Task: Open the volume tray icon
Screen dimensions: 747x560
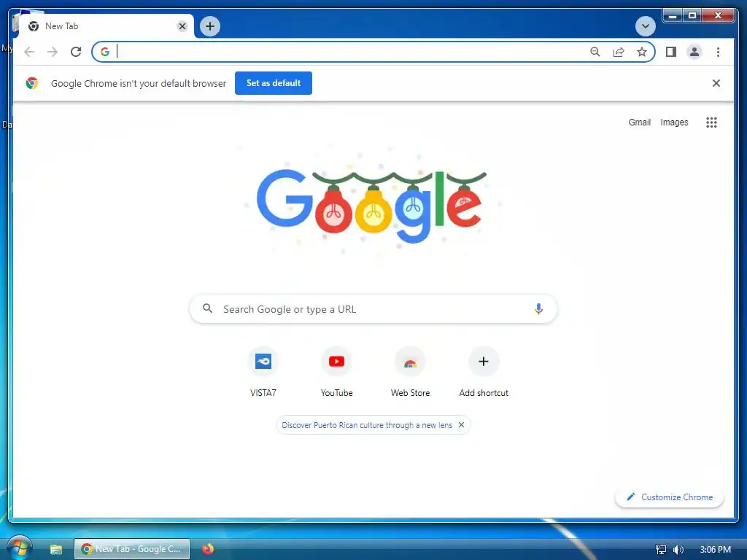Action: point(678,550)
